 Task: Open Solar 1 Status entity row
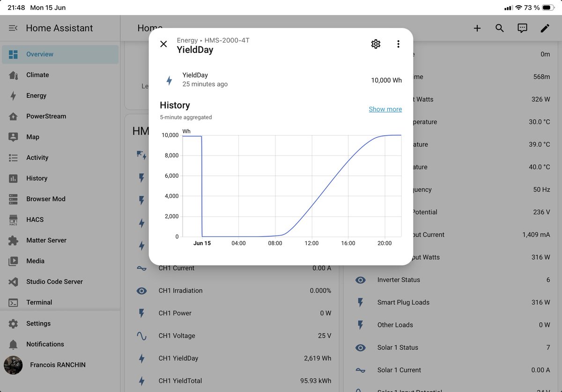tap(452, 348)
